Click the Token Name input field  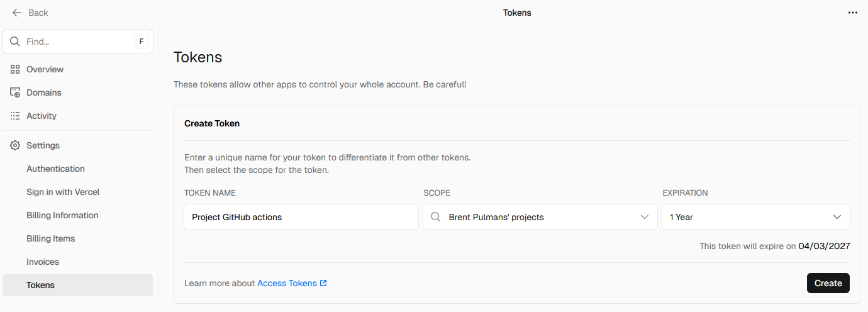click(301, 217)
